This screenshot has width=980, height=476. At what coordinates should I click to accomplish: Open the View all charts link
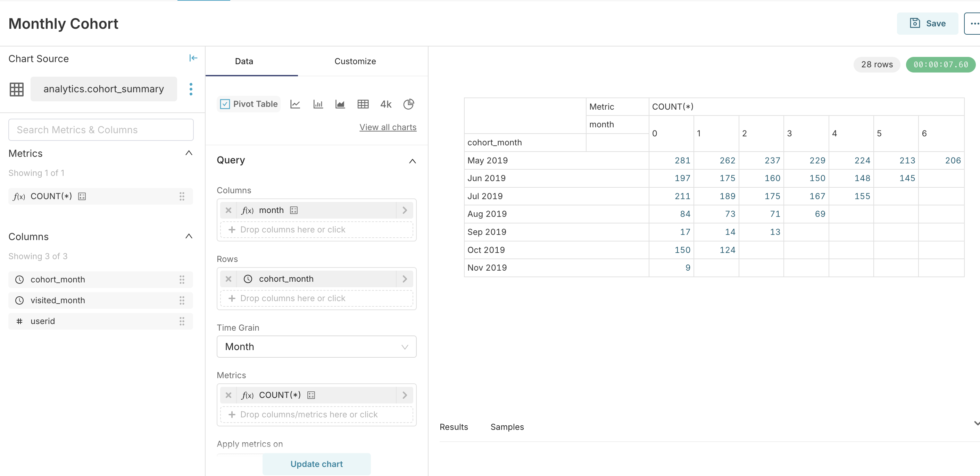click(x=388, y=127)
